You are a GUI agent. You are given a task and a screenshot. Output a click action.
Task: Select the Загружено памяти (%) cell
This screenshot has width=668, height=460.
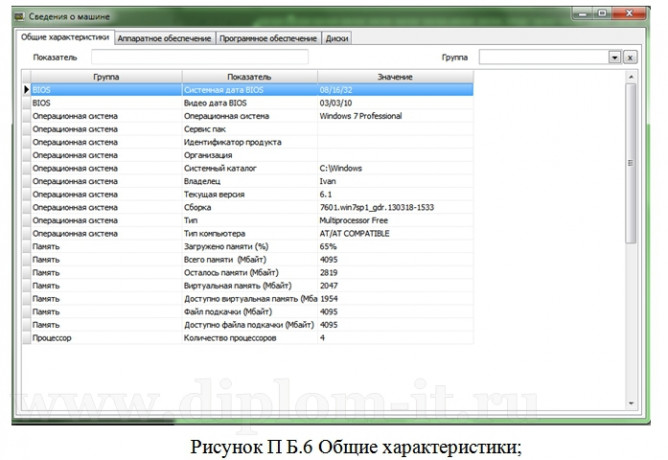[x=250, y=246]
